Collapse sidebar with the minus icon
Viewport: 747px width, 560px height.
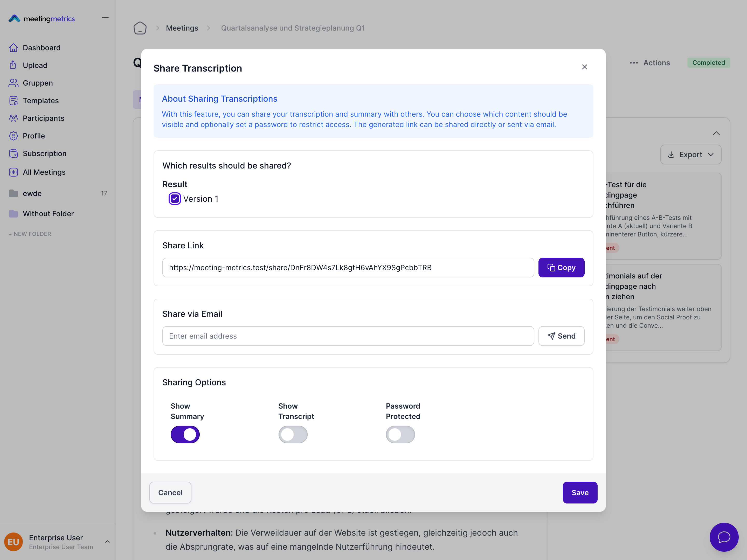(105, 18)
